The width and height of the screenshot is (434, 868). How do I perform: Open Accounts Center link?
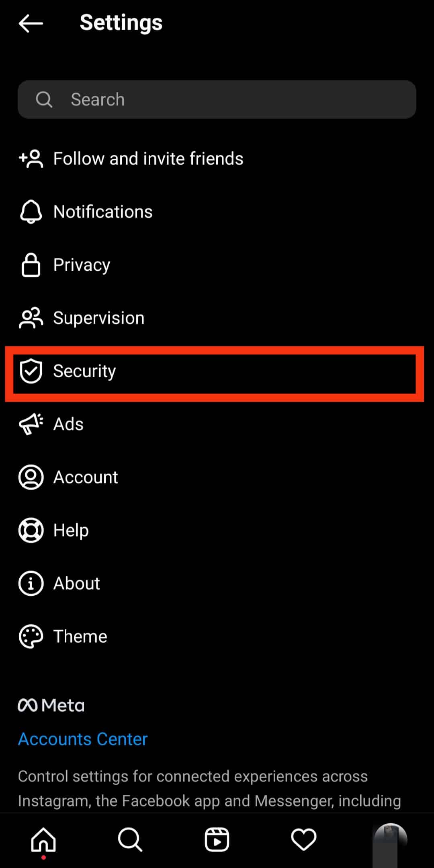(83, 739)
